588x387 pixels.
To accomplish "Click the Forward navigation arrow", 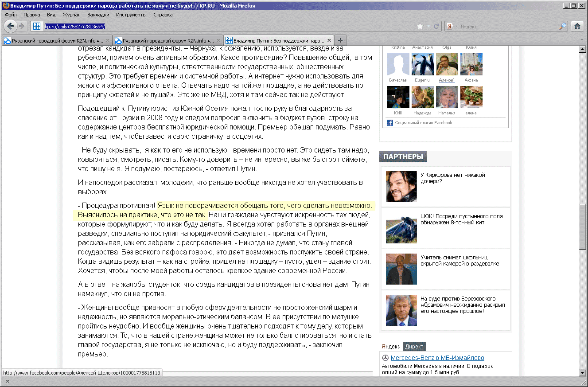I will pos(21,26).
